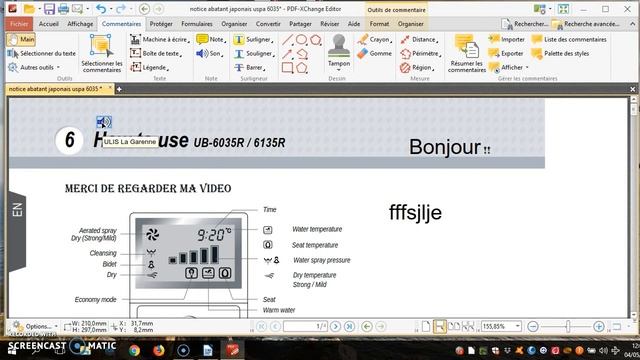Click the undo arrow

tap(100, 9)
